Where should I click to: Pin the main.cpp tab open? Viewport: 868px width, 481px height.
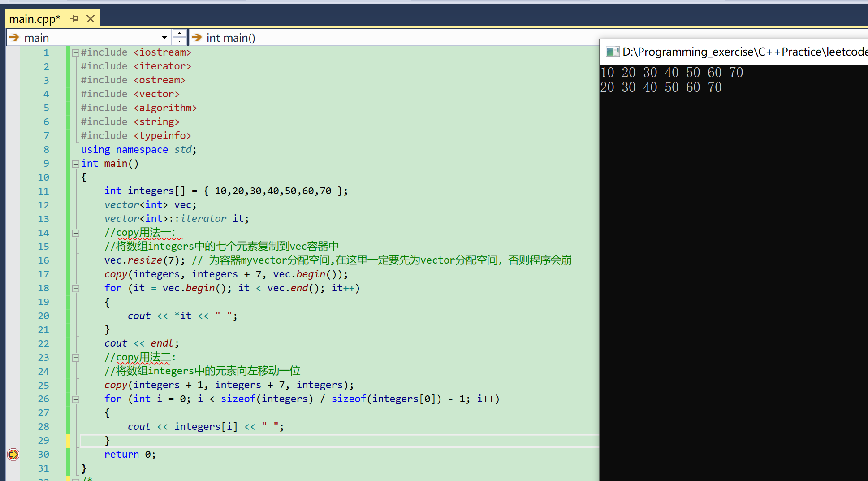pyautogui.click(x=74, y=18)
